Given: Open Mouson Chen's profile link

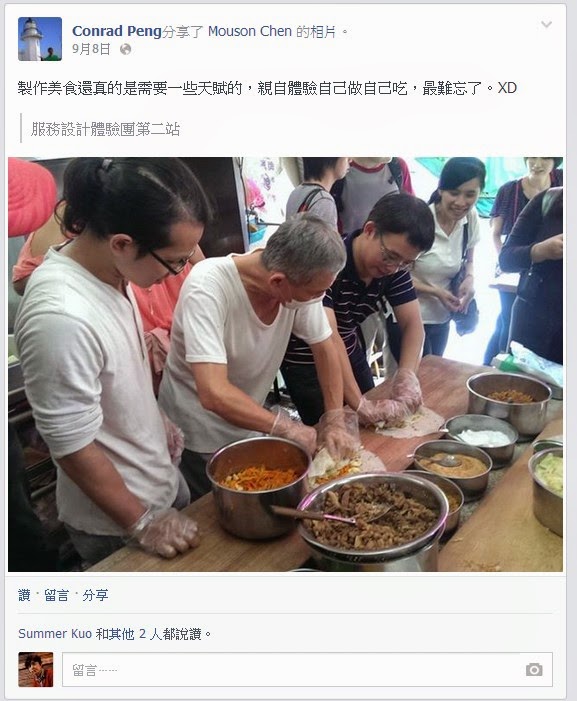Looking at the screenshot, I should 250,31.
